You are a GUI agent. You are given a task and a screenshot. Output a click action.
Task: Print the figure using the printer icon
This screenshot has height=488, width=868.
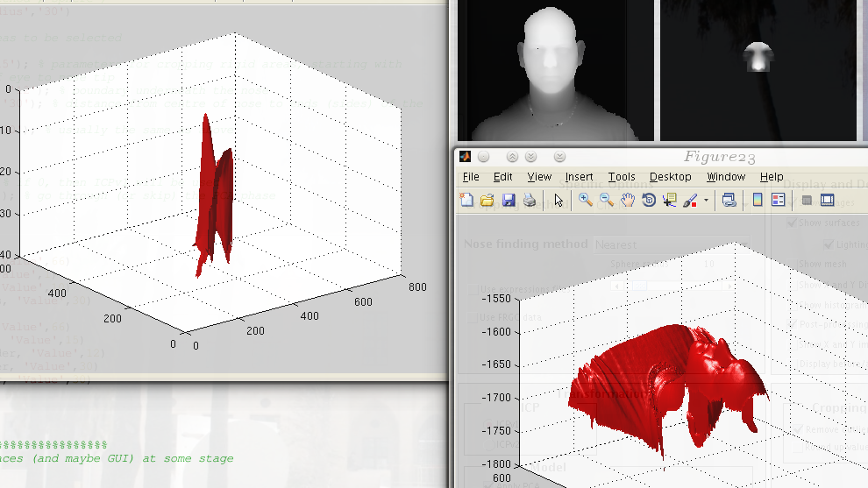click(530, 201)
